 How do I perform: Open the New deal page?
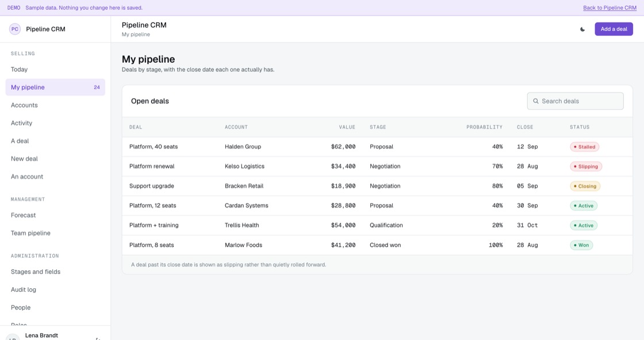55,159
